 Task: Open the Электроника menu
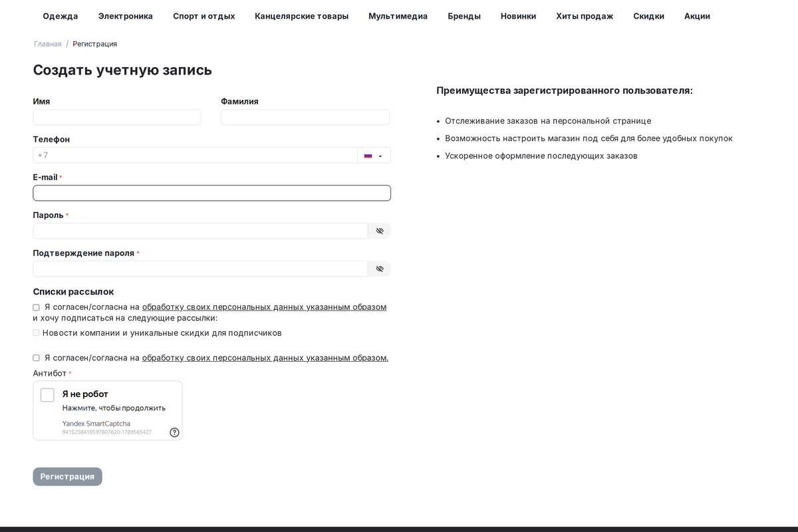click(126, 16)
